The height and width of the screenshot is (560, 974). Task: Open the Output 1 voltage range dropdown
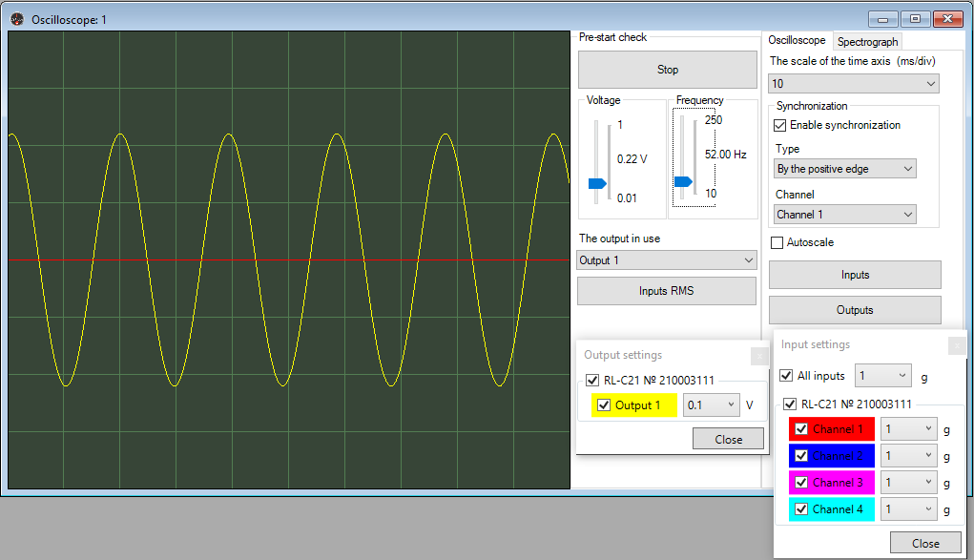[712, 405]
